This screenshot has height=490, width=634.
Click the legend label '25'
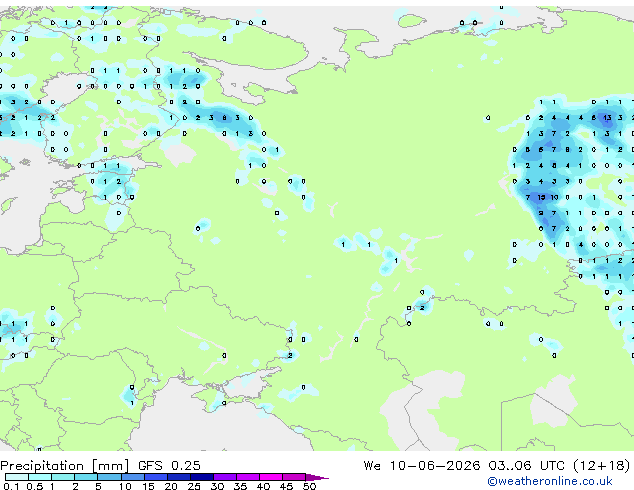[194, 486]
